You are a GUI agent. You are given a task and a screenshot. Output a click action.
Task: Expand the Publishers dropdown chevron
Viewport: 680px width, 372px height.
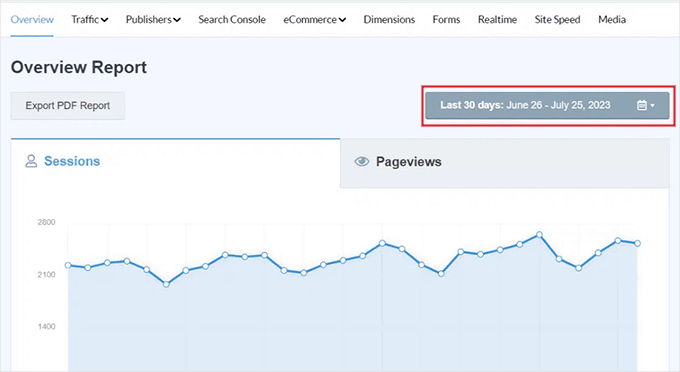[x=177, y=20]
